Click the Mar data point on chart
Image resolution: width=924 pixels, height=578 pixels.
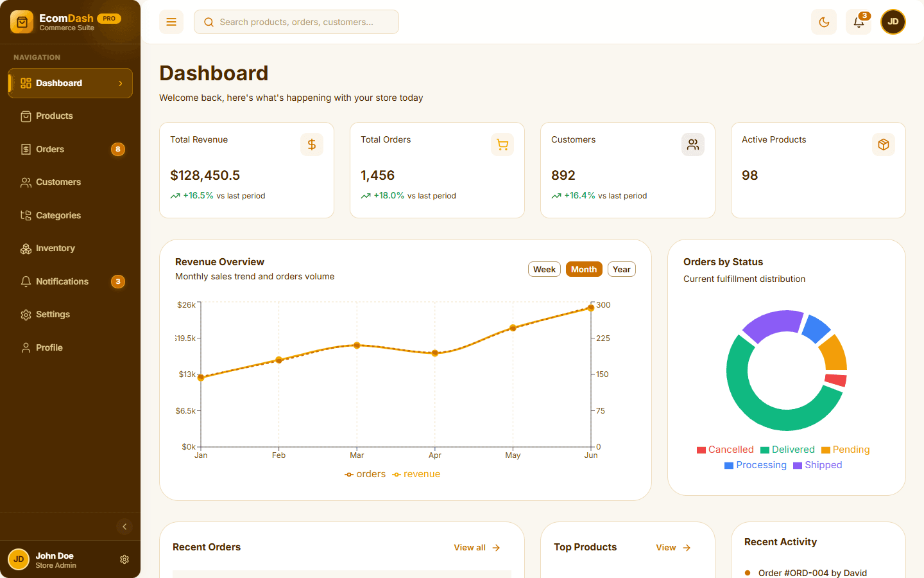(357, 346)
